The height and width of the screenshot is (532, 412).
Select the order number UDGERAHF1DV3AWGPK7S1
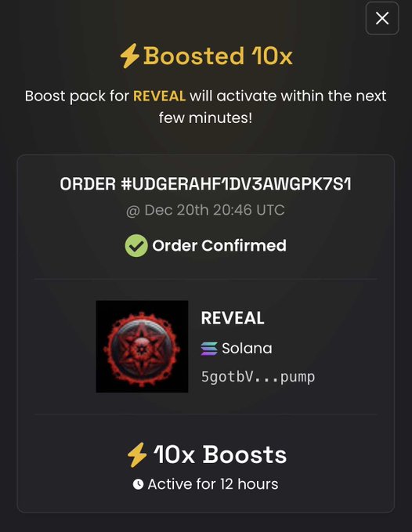(x=237, y=184)
